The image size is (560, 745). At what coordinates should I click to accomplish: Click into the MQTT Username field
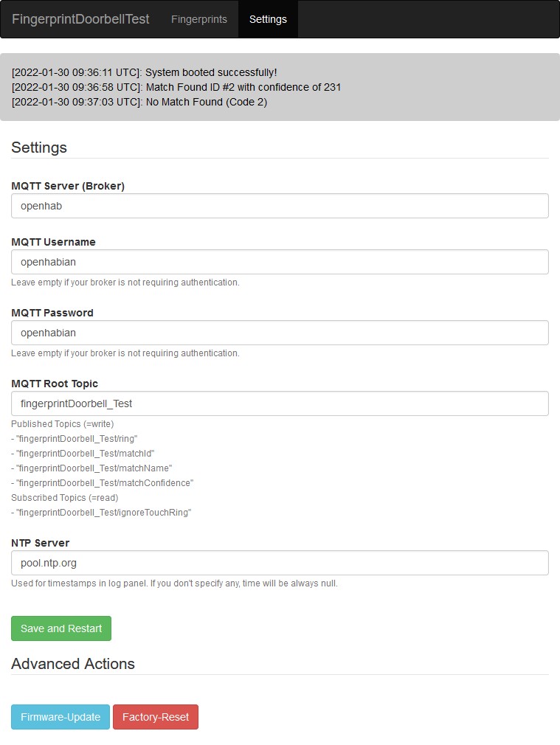pos(280,262)
